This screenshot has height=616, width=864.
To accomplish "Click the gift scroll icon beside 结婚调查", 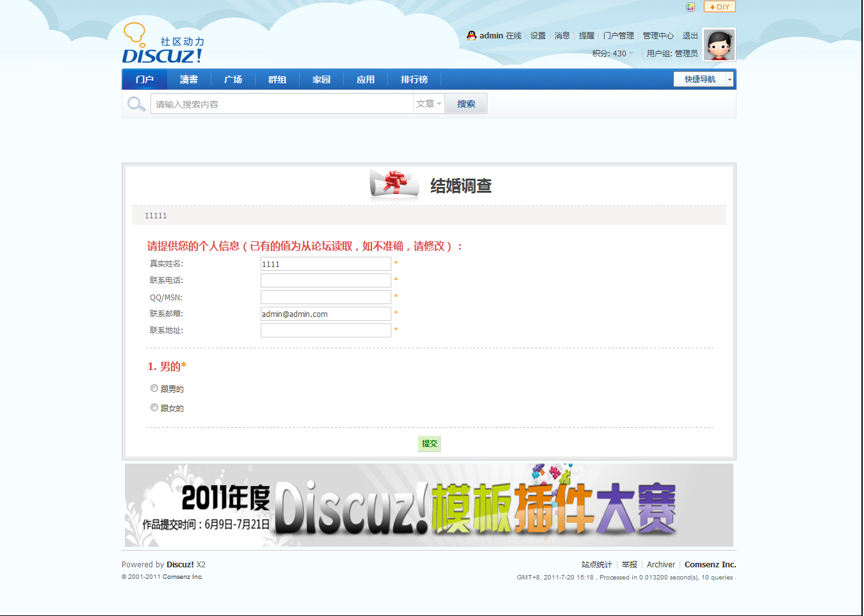I will (395, 185).
